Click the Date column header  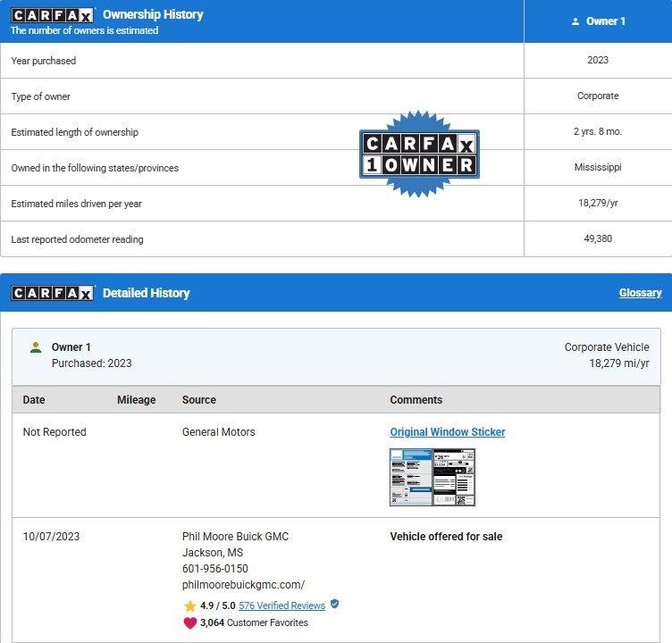[34, 400]
